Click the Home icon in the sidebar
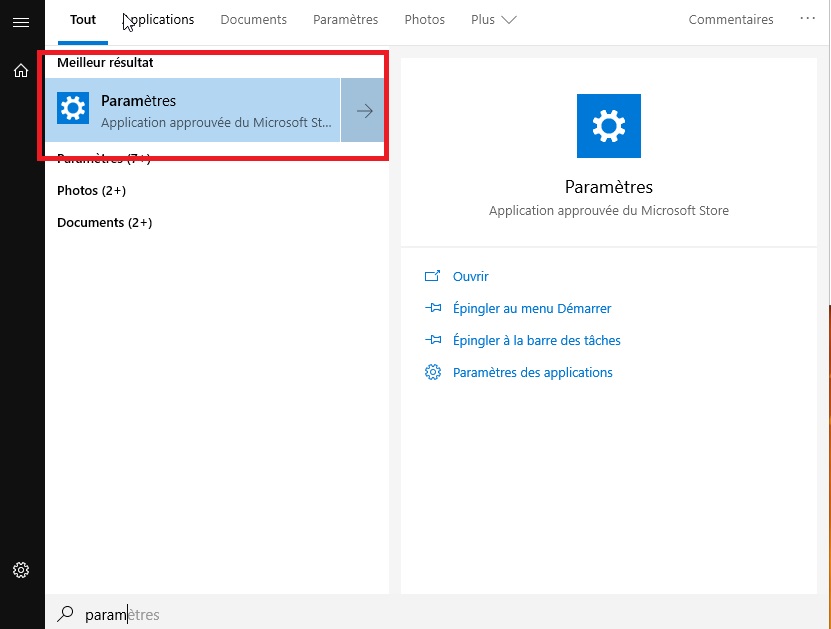The height and width of the screenshot is (629, 831). 21,70
